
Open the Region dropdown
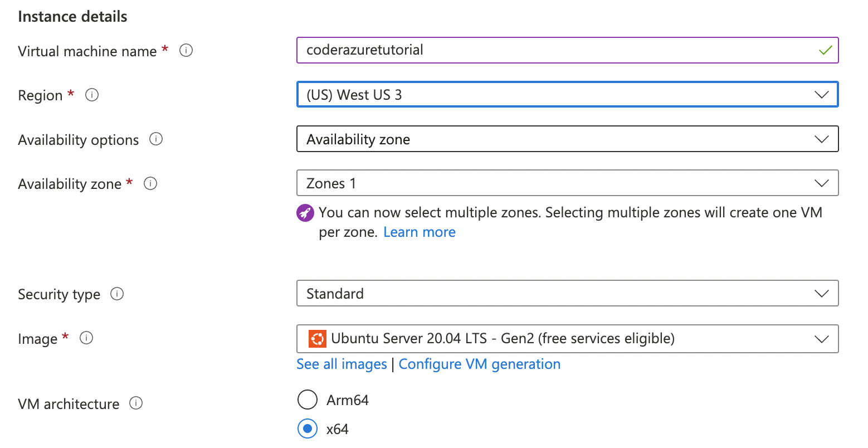(822, 94)
